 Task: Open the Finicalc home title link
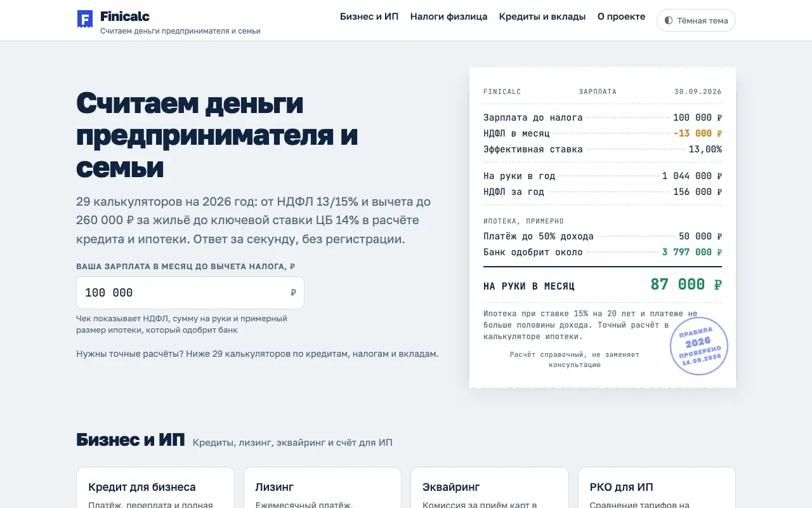(x=125, y=17)
